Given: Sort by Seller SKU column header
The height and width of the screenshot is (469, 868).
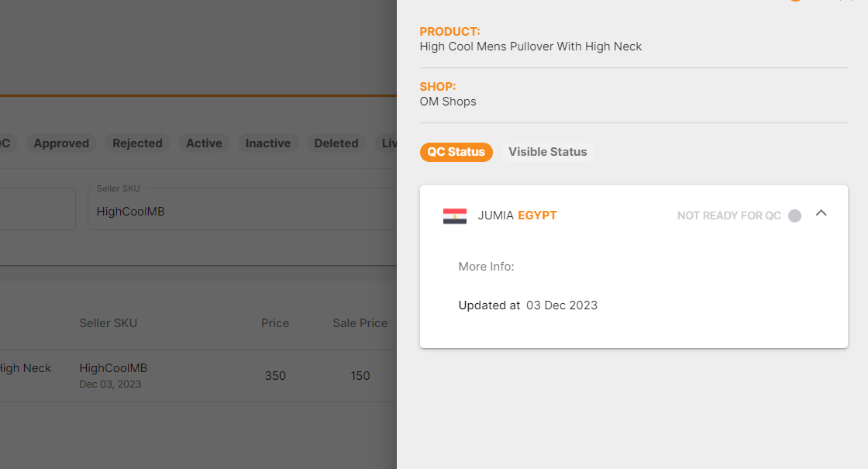Looking at the screenshot, I should tap(108, 323).
